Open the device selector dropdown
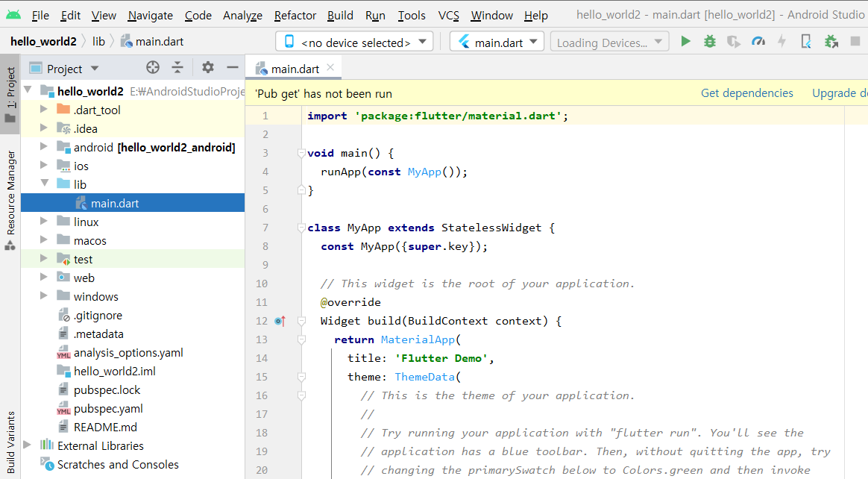Viewport: 868px width, 479px height. [354, 42]
